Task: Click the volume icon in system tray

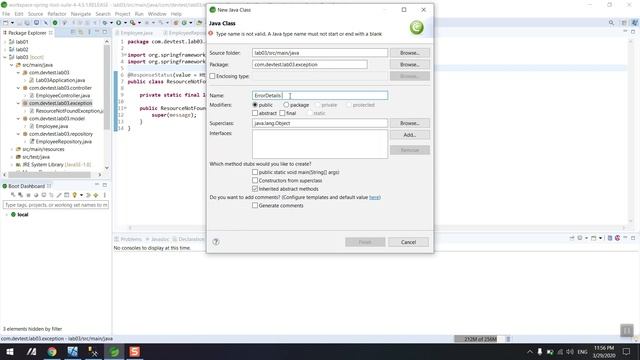Action: coord(570,351)
